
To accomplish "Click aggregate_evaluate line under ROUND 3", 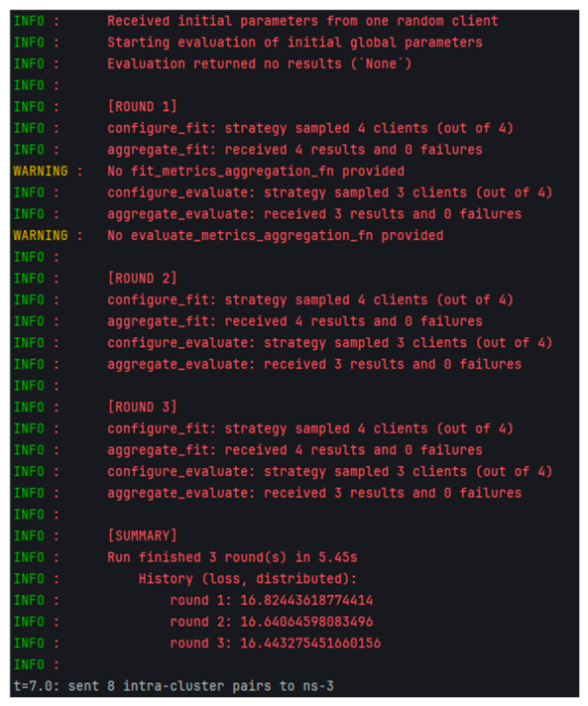I will pos(314,493).
